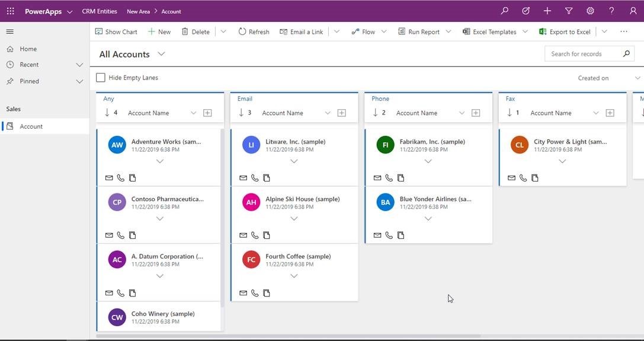Click phone icon on Litware, Inc. card
The image size is (644, 341).
[x=255, y=178]
